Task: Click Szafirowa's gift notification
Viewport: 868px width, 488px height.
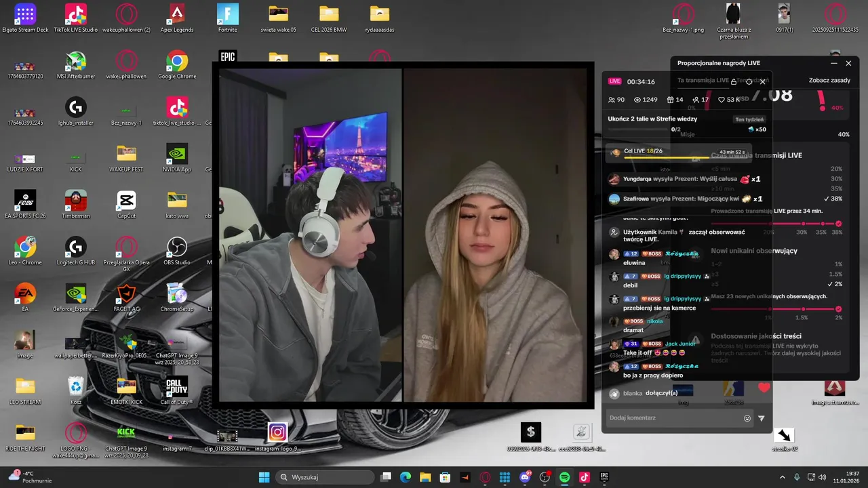Action: coord(686,199)
